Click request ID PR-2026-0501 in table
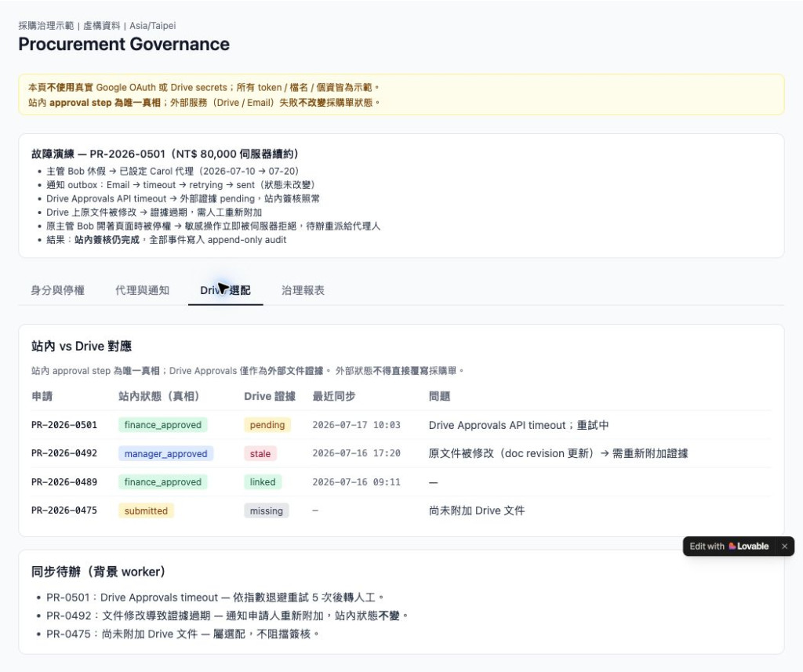Viewport: 803px width, 672px height. 64,425
